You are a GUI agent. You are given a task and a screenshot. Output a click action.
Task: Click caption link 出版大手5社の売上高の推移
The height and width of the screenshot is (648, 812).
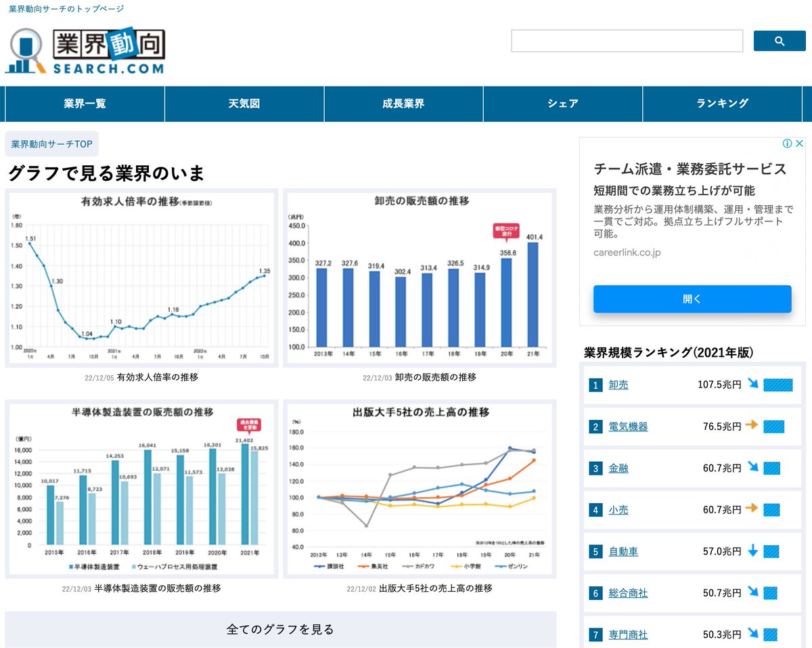click(x=436, y=588)
